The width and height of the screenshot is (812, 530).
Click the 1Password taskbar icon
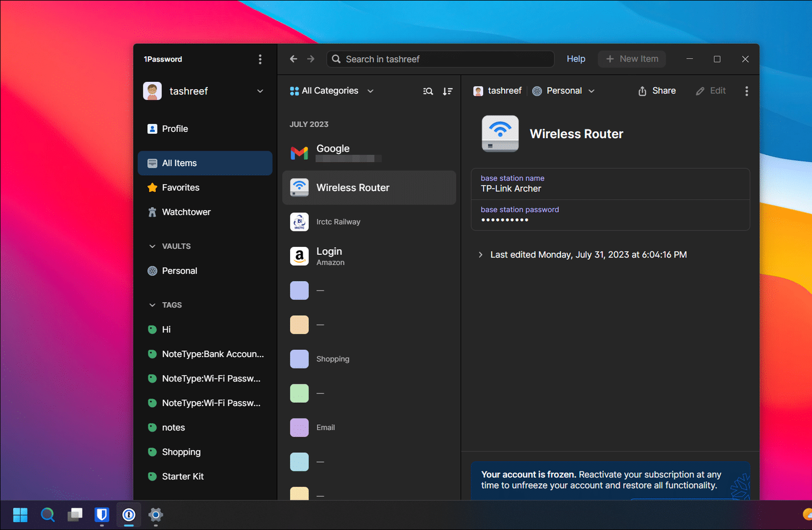(129, 515)
